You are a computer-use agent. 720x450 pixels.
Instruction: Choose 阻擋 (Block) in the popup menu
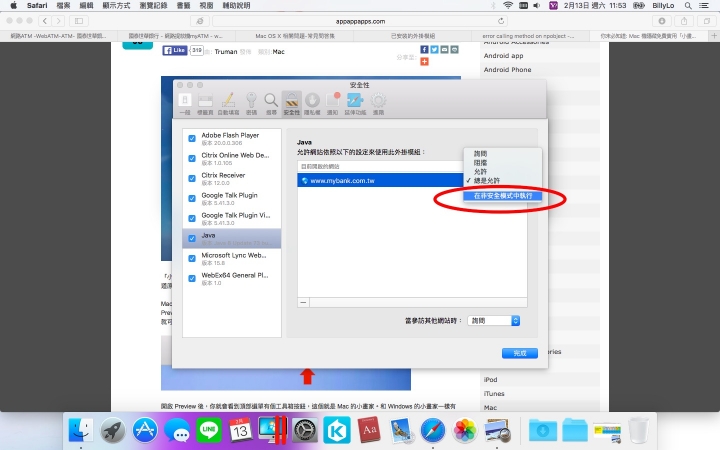pos(502,163)
